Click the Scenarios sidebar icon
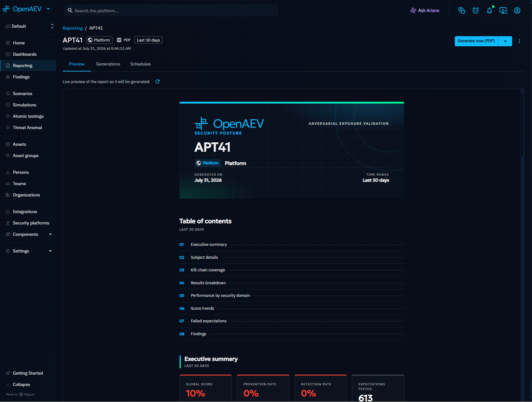 pyautogui.click(x=8, y=93)
